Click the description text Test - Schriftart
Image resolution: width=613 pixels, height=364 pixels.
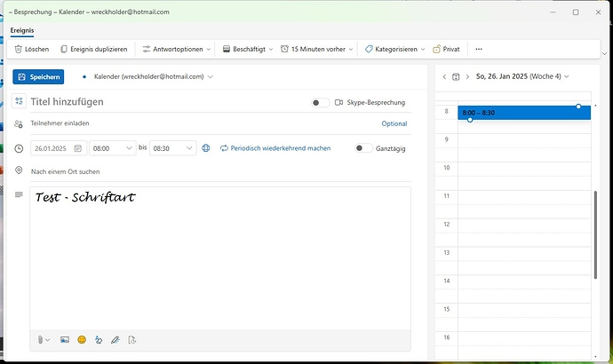click(x=85, y=197)
